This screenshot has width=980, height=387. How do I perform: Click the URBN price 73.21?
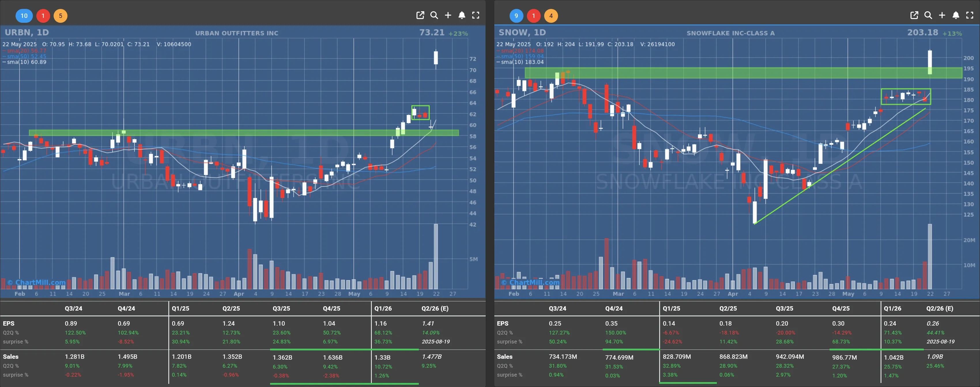[x=432, y=32]
